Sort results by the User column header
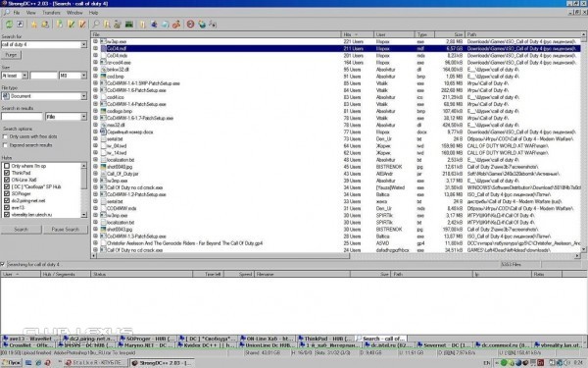The image size is (588, 368). 394,34
